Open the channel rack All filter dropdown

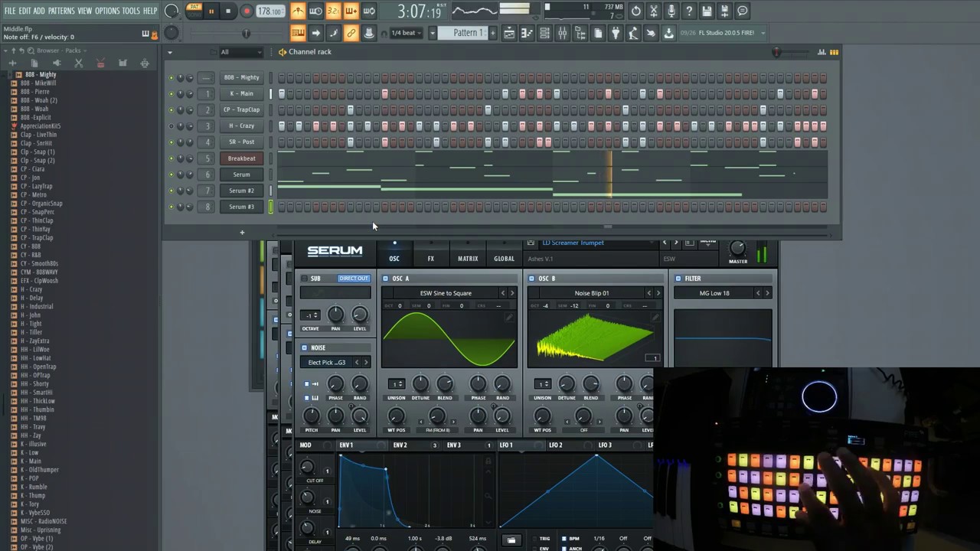click(x=240, y=52)
